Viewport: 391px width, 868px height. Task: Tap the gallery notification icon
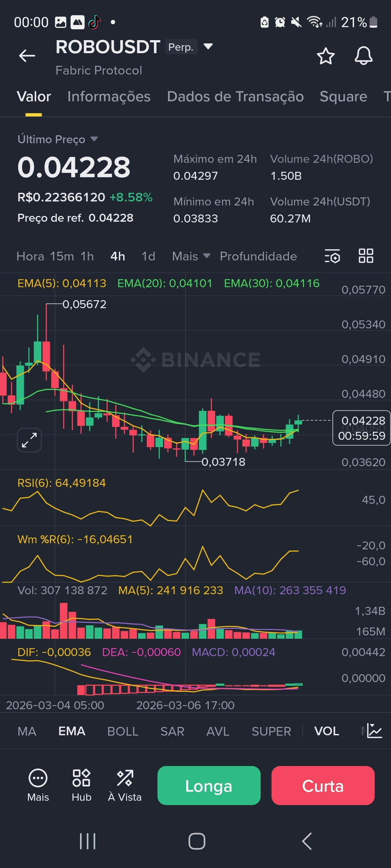(60, 22)
